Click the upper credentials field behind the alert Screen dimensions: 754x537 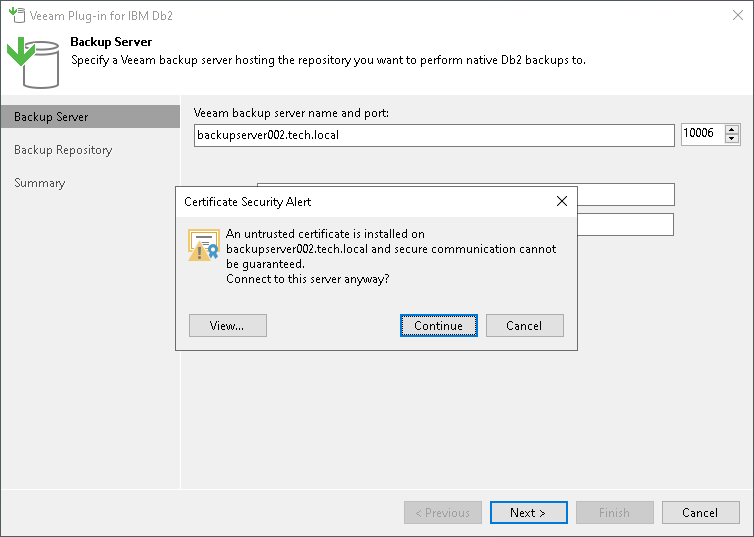point(625,194)
